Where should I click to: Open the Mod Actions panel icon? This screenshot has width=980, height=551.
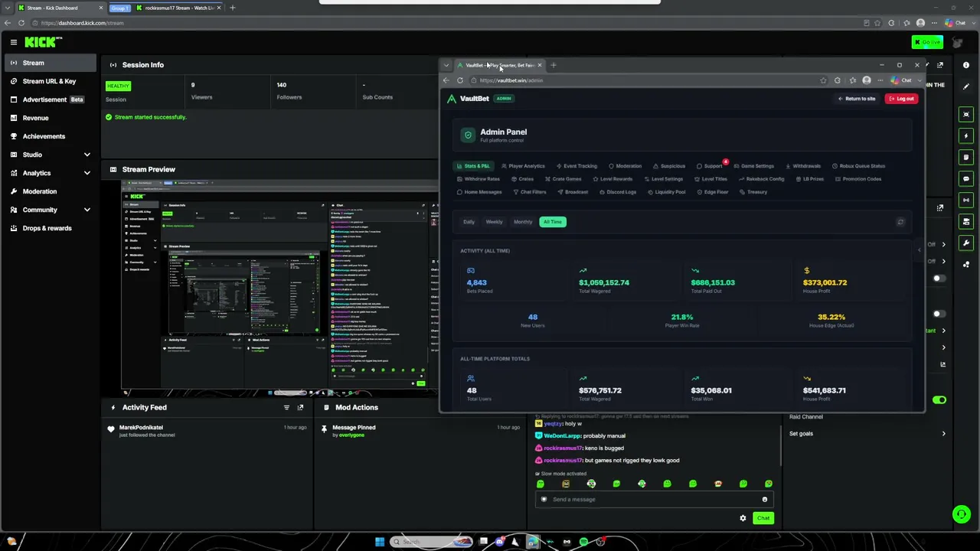pos(325,407)
